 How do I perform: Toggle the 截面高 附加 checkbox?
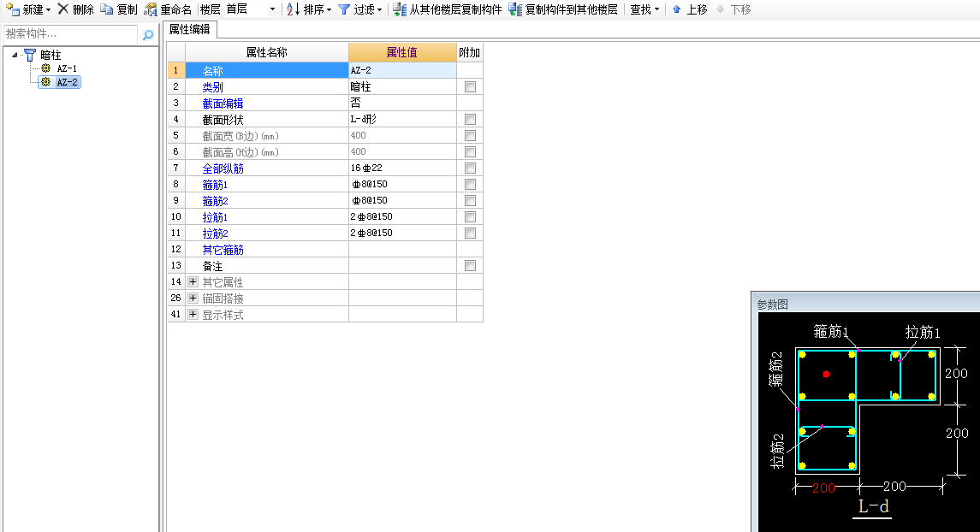click(470, 151)
